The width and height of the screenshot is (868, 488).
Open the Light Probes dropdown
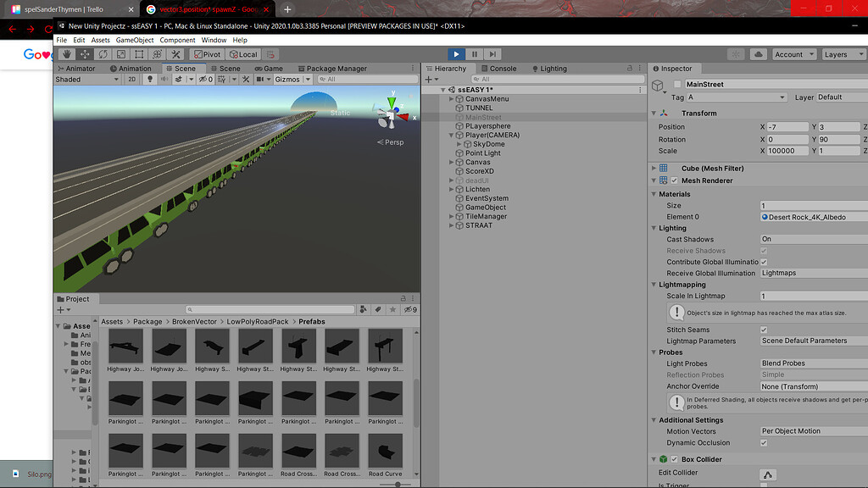812,363
